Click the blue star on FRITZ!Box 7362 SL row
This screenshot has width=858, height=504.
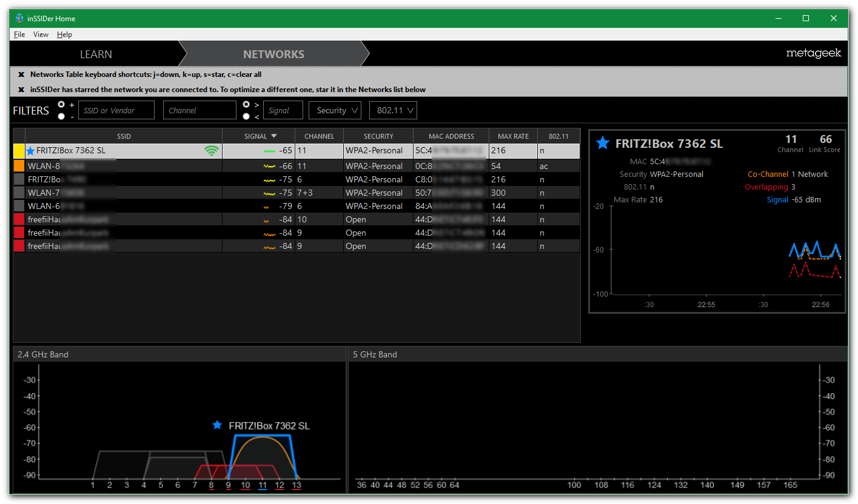(x=30, y=151)
